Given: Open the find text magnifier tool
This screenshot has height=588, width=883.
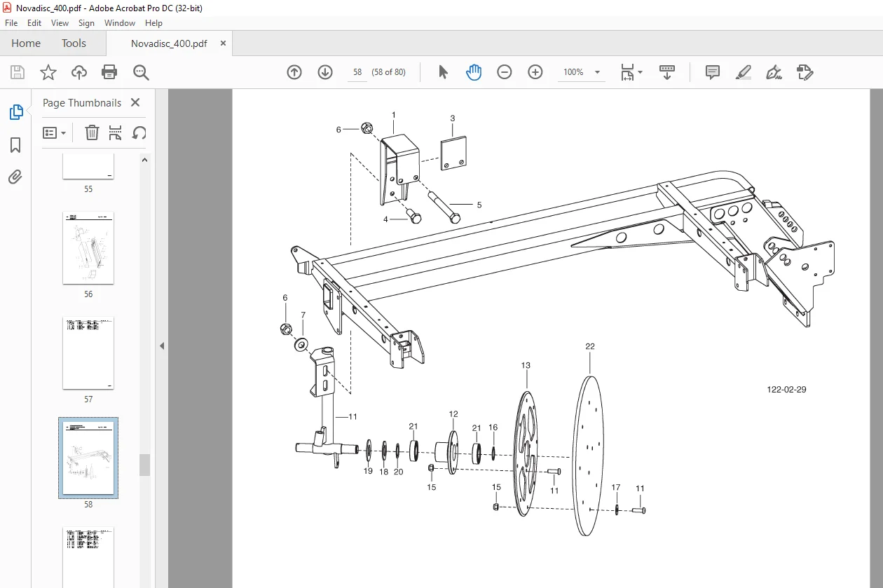Looking at the screenshot, I should (141, 72).
